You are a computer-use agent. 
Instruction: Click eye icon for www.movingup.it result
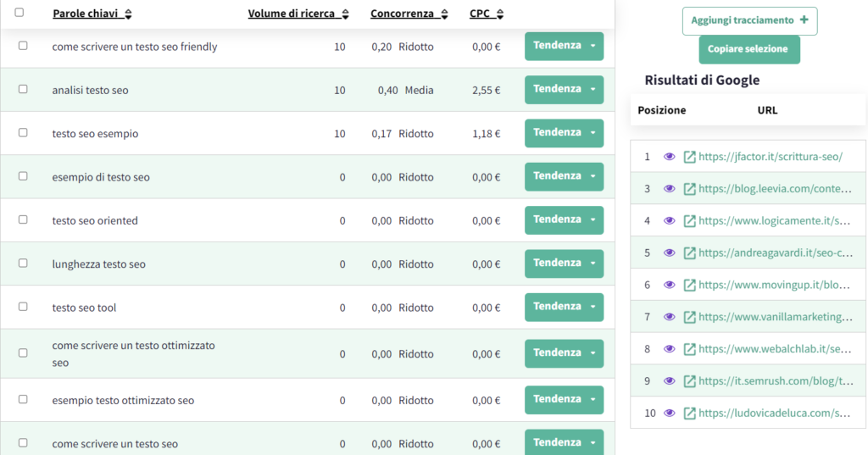[x=669, y=285]
